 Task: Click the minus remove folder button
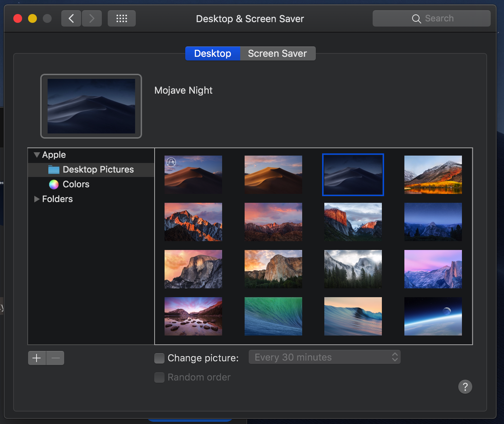55,358
